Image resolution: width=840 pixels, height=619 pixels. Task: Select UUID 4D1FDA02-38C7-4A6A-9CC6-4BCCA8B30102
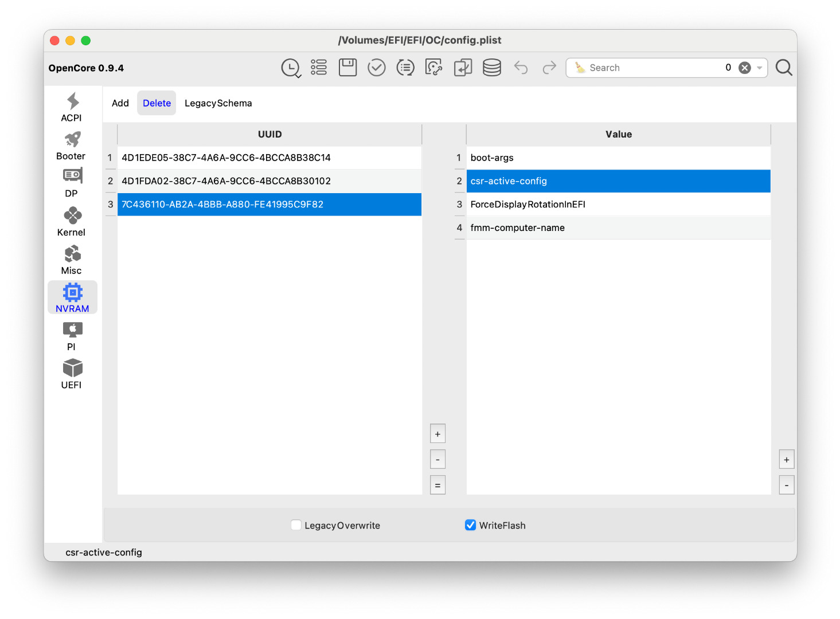coord(269,181)
